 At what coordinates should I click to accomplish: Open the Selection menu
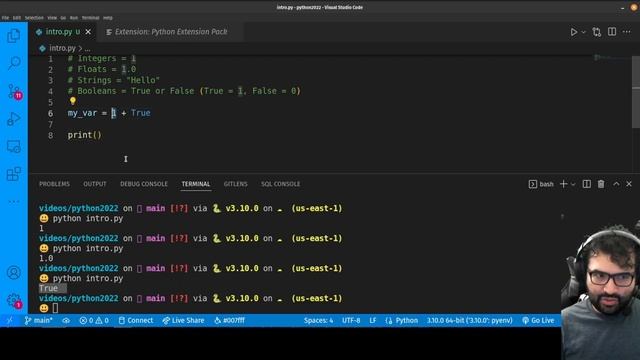(34, 18)
